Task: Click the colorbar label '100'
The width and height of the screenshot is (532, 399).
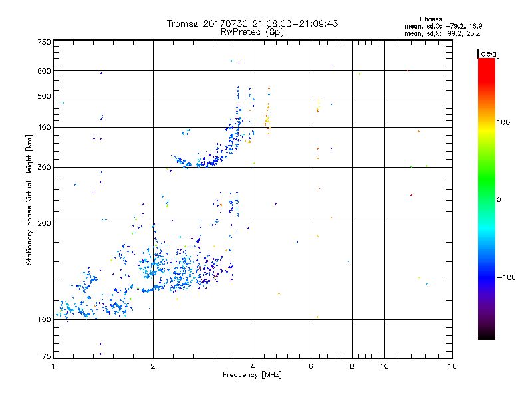Action: [503, 122]
